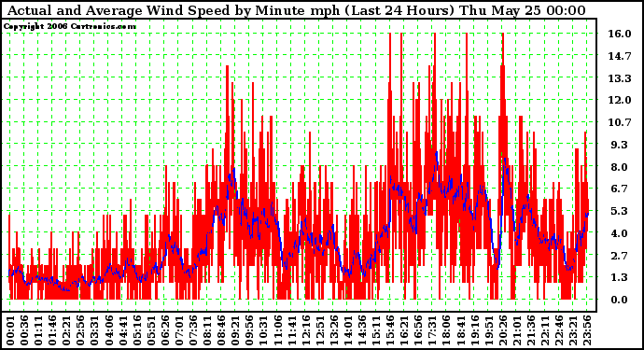Click the 02:56 time label on x-axis
Screen dimensions: 644x350
pyautogui.click(x=80, y=330)
